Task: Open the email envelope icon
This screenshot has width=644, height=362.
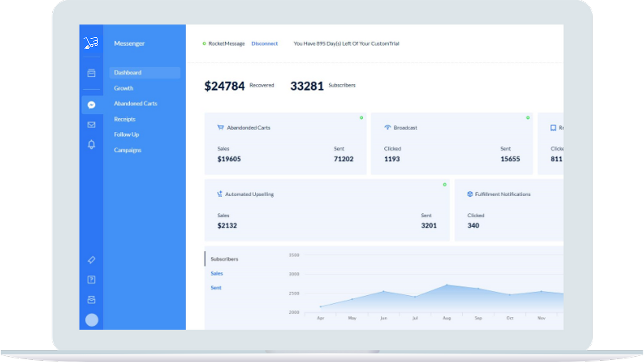Action: [x=91, y=125]
